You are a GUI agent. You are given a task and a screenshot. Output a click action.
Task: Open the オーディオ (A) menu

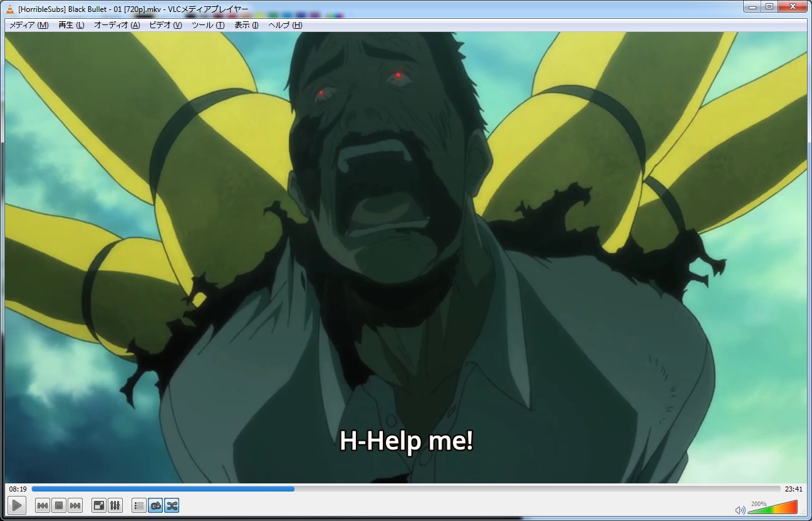coord(117,25)
